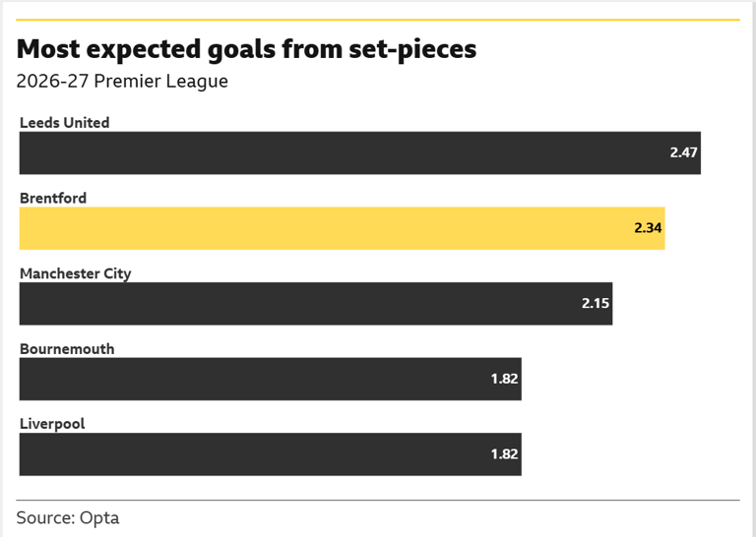
Task: Click the yellow Brentford bar
Action: pyautogui.click(x=342, y=228)
